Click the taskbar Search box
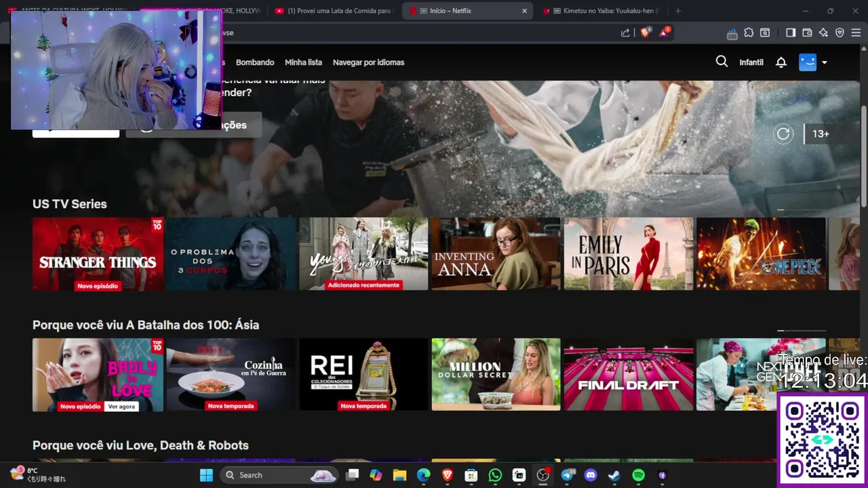 pos(279,475)
